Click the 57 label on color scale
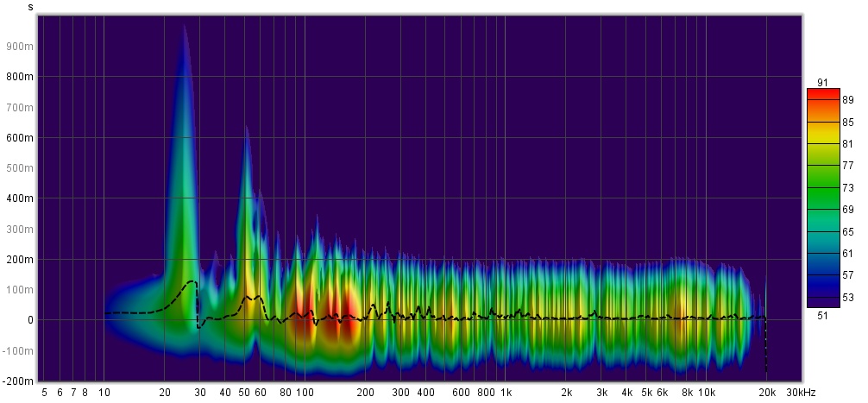The height and width of the screenshot is (403, 868). point(847,275)
